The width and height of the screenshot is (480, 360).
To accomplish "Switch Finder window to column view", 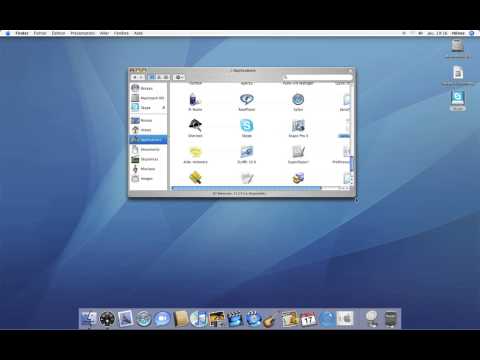I will pyautogui.click(x=166, y=77).
